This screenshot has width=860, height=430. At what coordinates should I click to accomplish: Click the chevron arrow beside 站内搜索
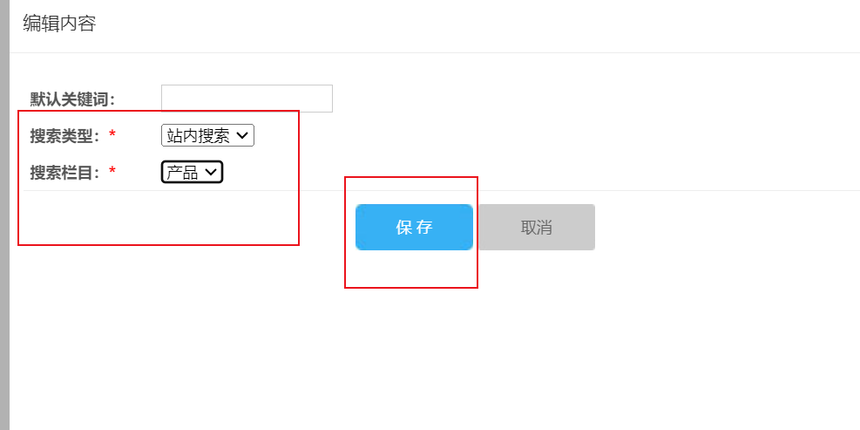[242, 135]
